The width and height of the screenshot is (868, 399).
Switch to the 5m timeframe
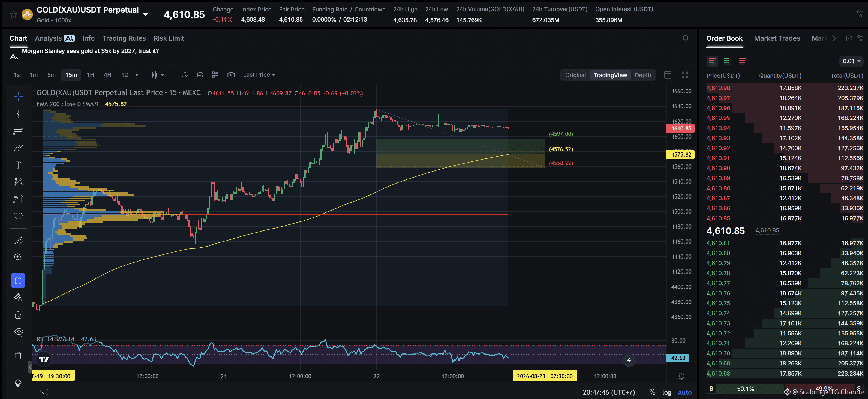pyautogui.click(x=51, y=75)
